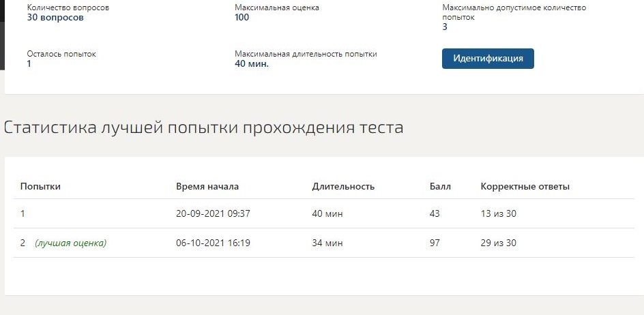Select score 43 in first attempt
The width and height of the screenshot is (644, 315).
pos(435,213)
